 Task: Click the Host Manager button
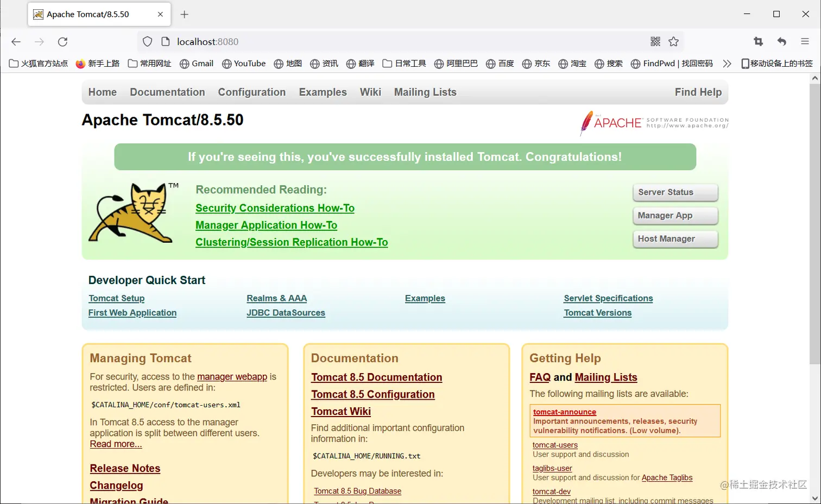(675, 239)
